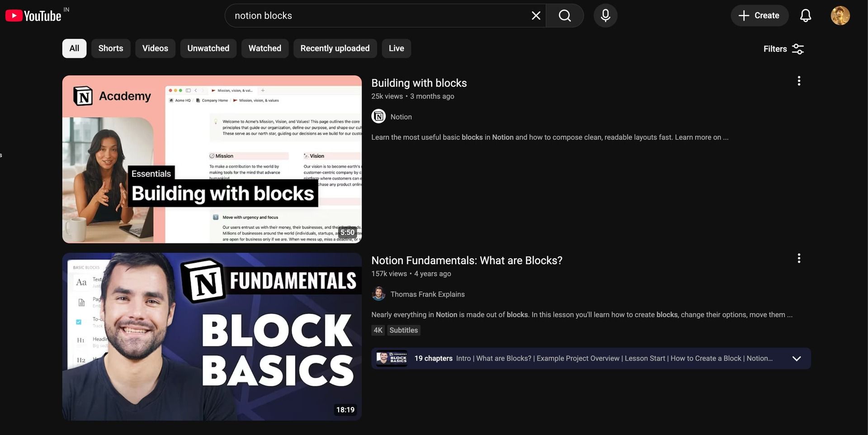Visit the Notion channel avatar

[378, 117]
